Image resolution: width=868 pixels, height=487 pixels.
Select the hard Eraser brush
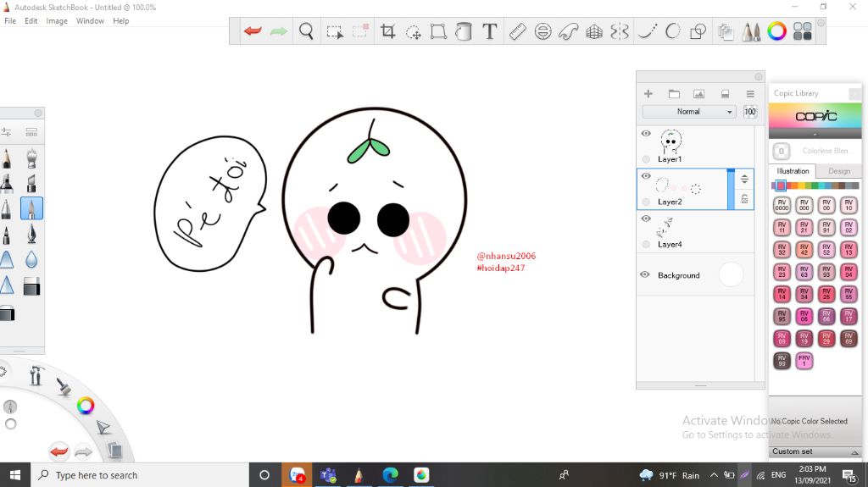(31, 286)
